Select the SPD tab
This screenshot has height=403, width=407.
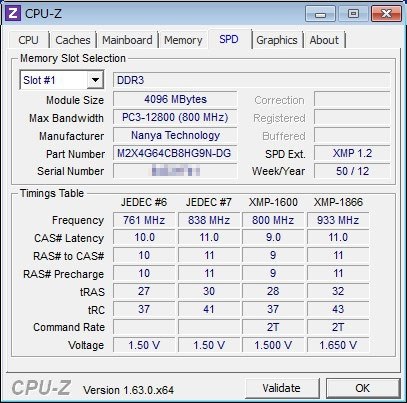(x=229, y=39)
